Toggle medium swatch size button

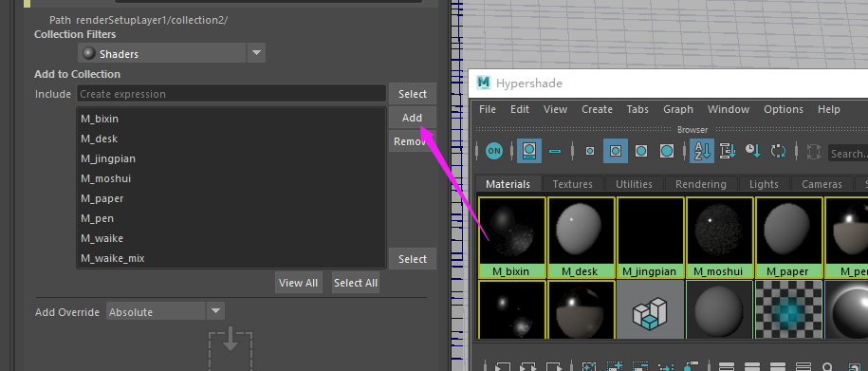pos(616,151)
